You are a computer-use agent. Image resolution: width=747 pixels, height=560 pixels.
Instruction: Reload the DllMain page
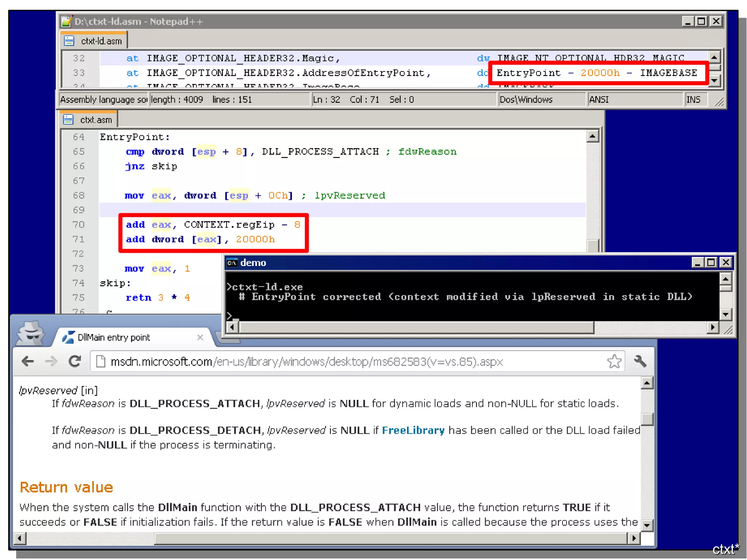click(x=75, y=361)
